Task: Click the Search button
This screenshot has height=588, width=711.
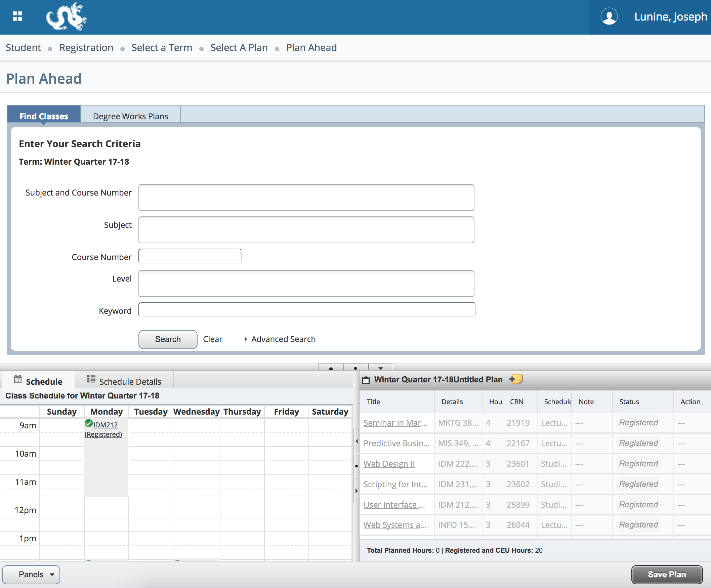Action: click(167, 339)
